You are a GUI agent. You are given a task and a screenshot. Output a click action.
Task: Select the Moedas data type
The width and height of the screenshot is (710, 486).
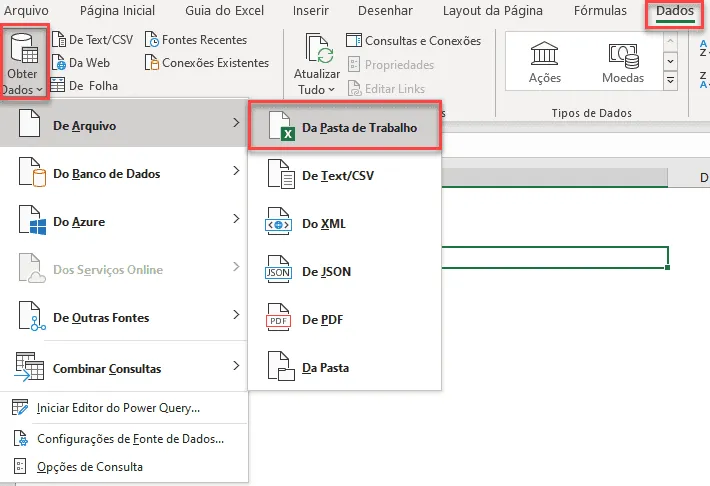623,62
